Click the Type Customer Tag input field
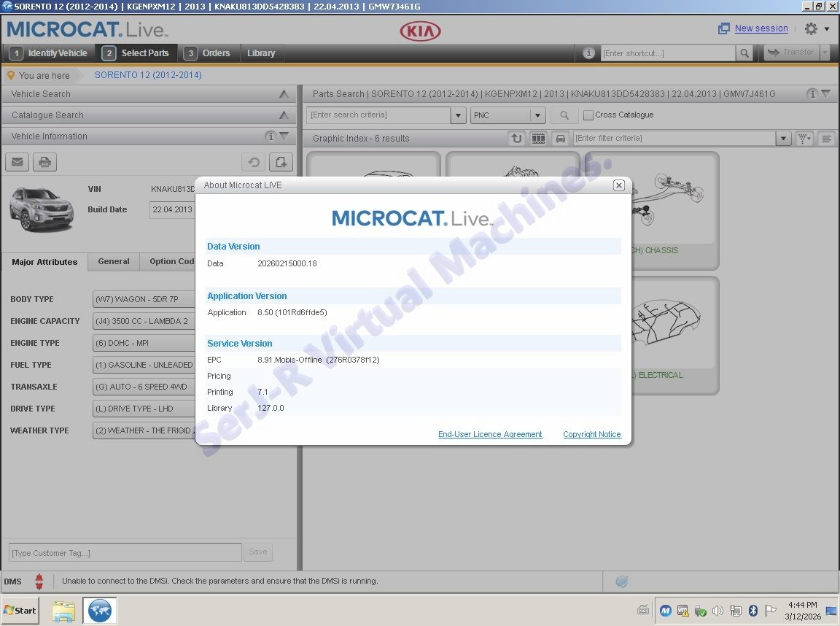The width and height of the screenshot is (840, 626). coord(125,552)
